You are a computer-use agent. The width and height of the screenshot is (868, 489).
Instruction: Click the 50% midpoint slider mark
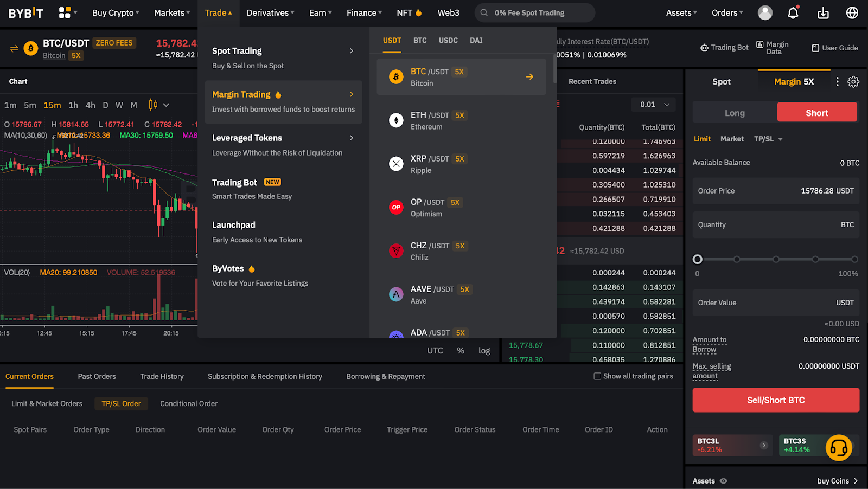776,260
